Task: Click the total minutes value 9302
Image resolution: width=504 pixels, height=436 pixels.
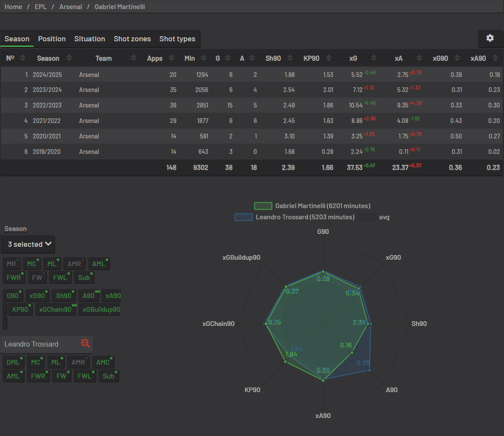Action: (201, 168)
